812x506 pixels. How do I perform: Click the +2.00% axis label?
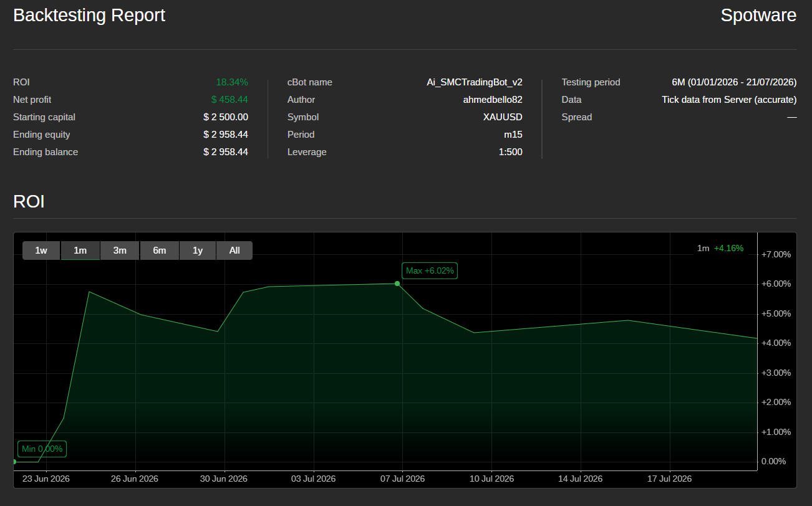tap(776, 402)
